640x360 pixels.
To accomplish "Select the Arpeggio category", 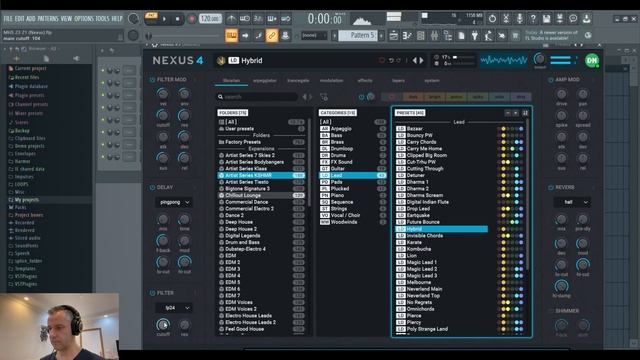I will coord(353,129).
